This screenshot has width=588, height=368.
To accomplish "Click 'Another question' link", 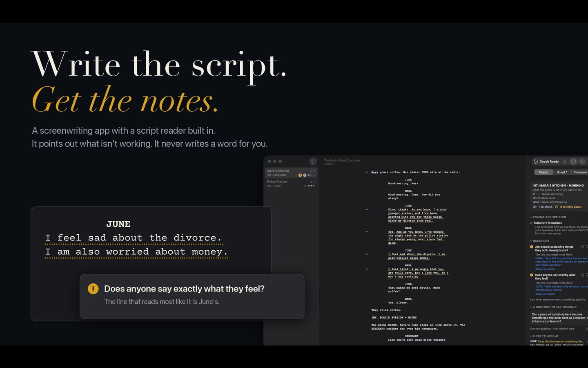I will tap(540, 329).
